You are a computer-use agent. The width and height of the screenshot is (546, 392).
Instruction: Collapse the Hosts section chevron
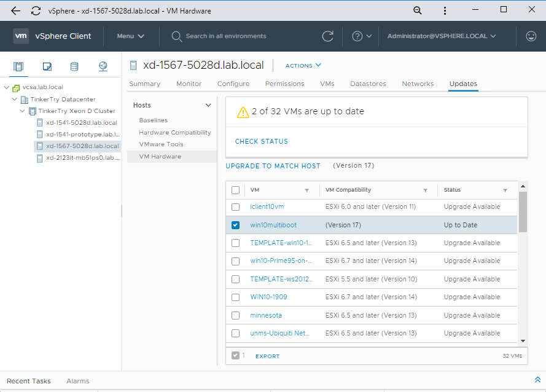point(208,105)
